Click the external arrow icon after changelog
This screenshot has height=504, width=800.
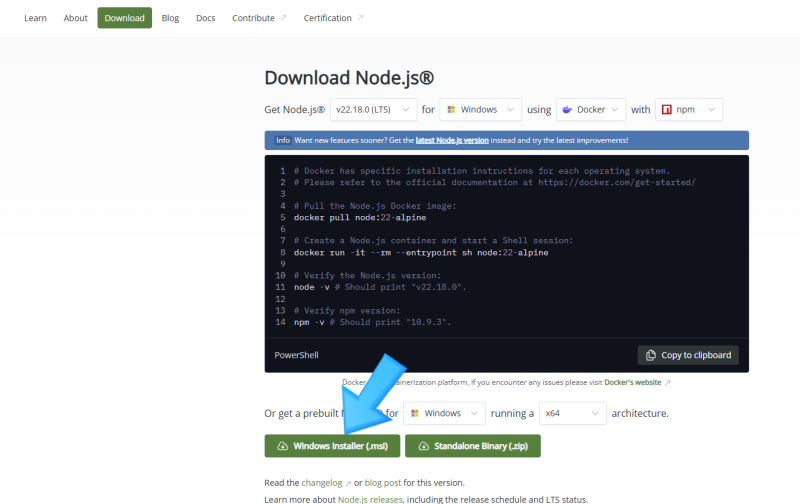pyautogui.click(x=348, y=483)
